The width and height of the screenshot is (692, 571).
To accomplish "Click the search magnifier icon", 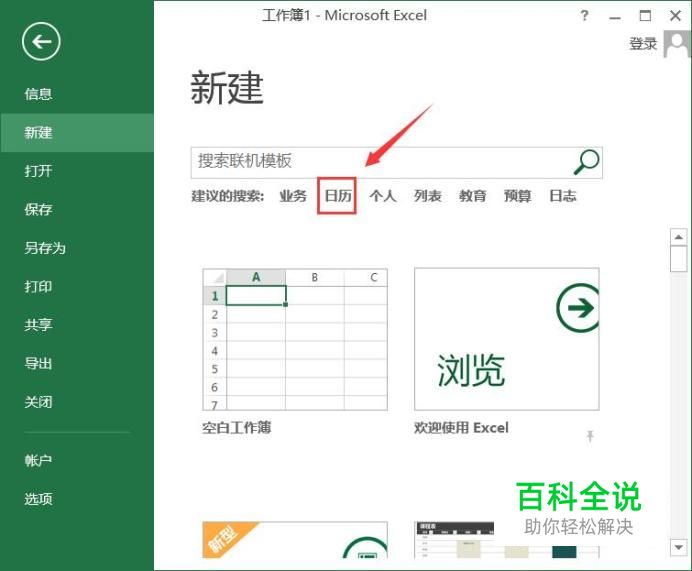I will point(586,162).
